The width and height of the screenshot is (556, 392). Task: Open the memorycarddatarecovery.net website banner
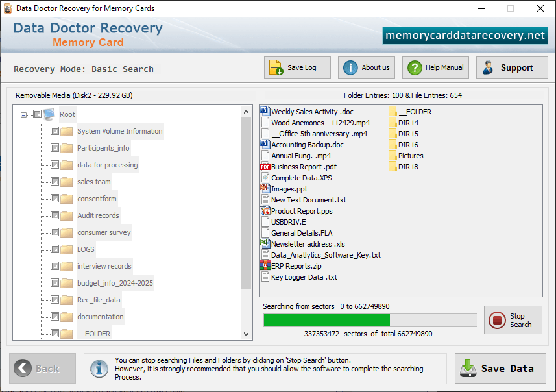465,36
